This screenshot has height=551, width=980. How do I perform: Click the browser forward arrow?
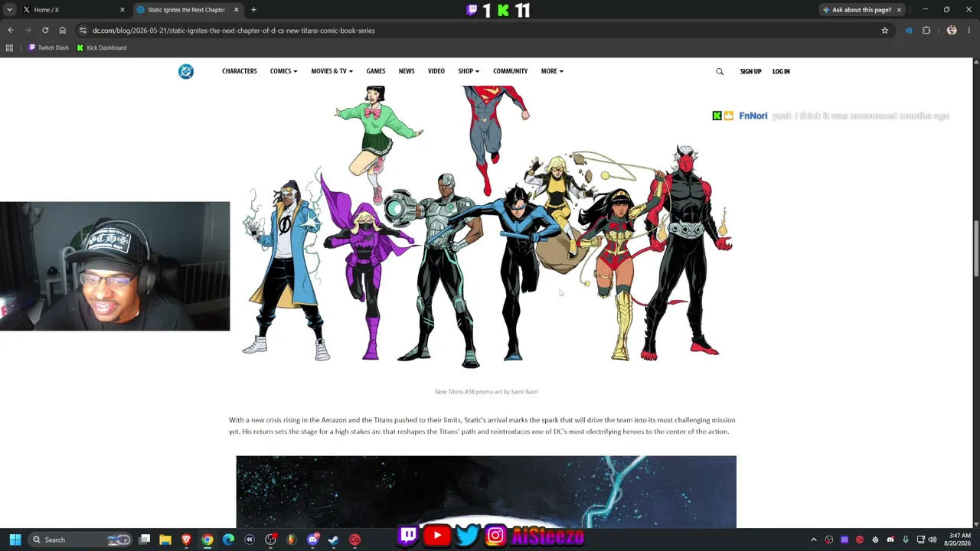[28, 31]
